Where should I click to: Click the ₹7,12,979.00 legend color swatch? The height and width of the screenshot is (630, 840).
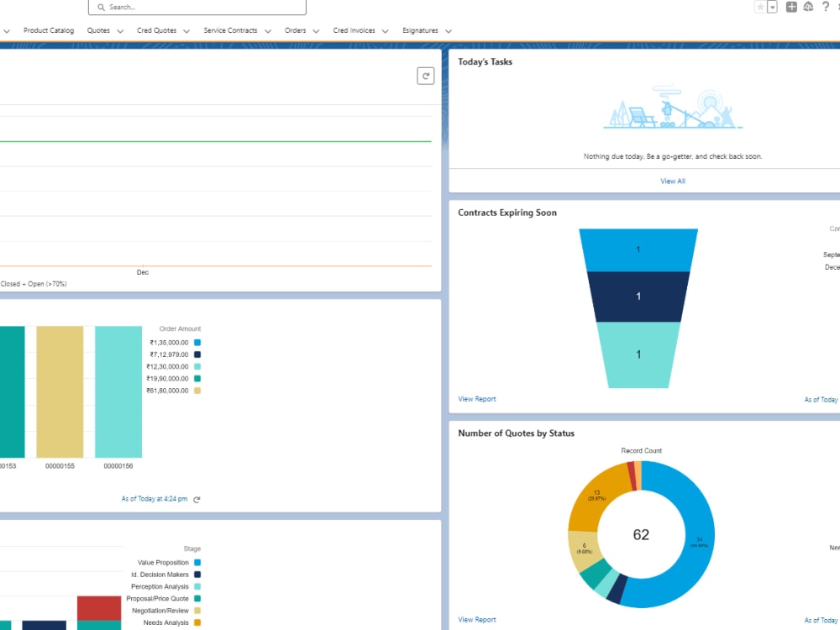coord(197,354)
